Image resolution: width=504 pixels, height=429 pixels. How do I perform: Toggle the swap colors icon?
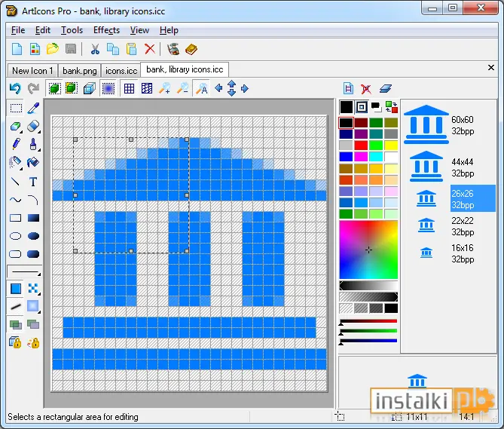(x=392, y=107)
